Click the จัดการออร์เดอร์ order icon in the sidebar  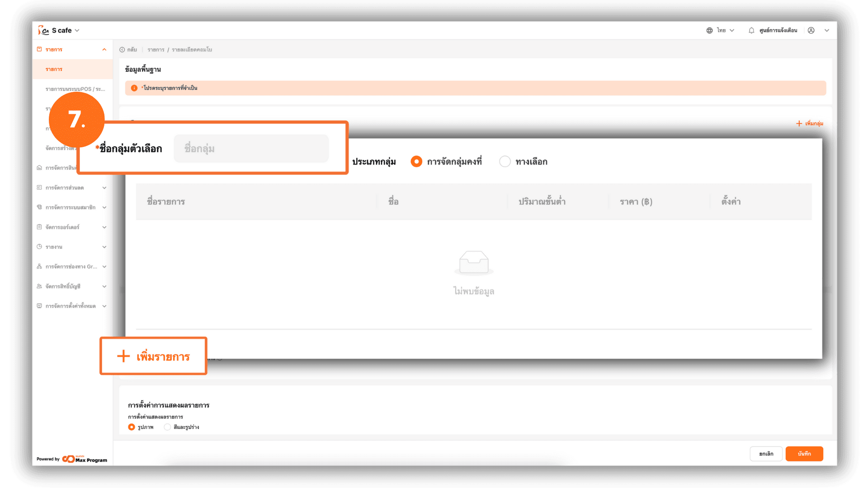click(39, 227)
